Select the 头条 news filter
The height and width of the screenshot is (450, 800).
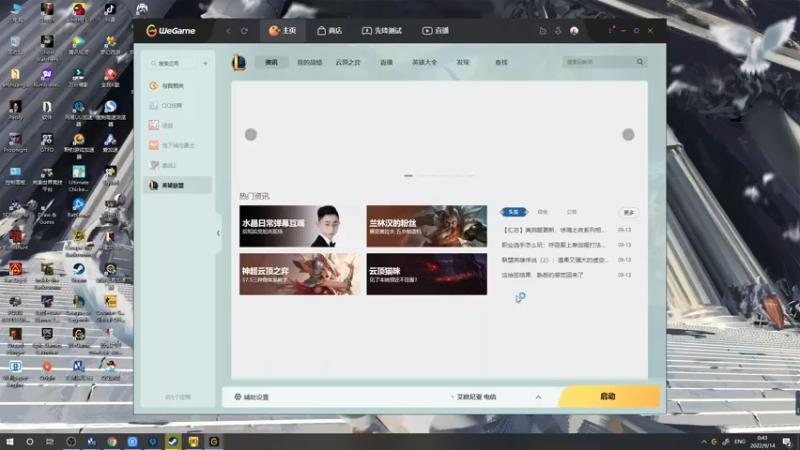tap(514, 212)
